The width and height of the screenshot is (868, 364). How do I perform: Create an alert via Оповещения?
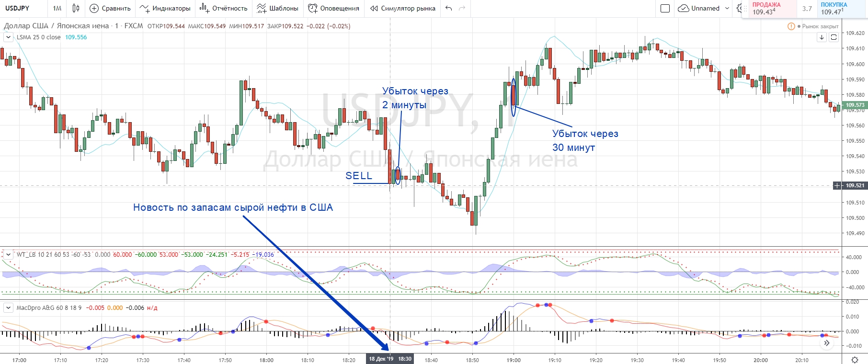(x=333, y=8)
